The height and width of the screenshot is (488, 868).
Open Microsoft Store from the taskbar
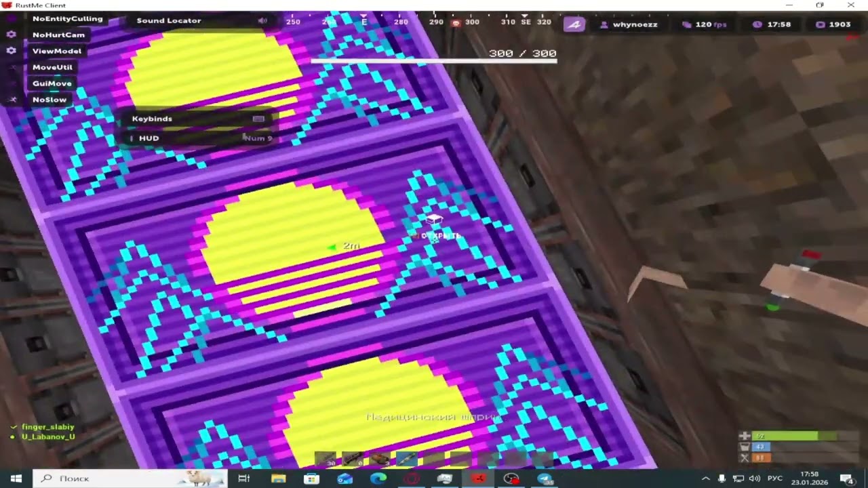[x=311, y=479]
